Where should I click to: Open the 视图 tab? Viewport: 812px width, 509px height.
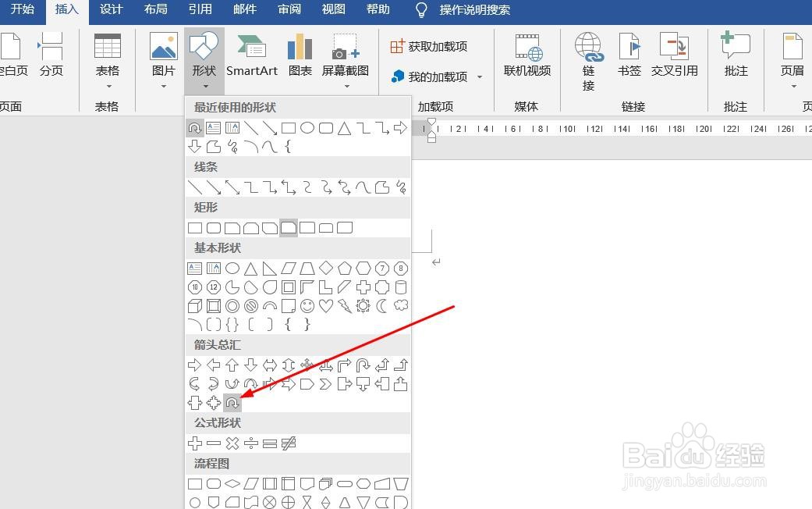pyautogui.click(x=334, y=9)
